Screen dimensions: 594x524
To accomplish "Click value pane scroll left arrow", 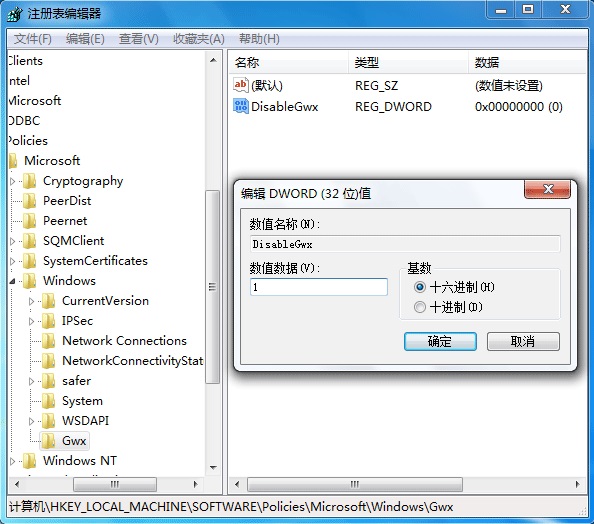I will [x=237, y=484].
